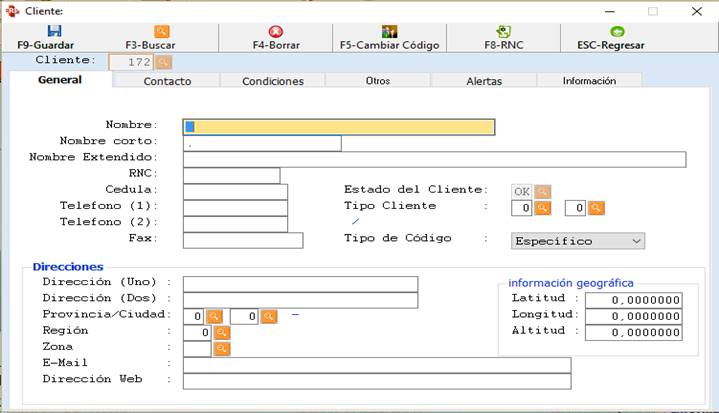The image size is (719, 413).
Task: Go to the Información tab
Action: 589,81
